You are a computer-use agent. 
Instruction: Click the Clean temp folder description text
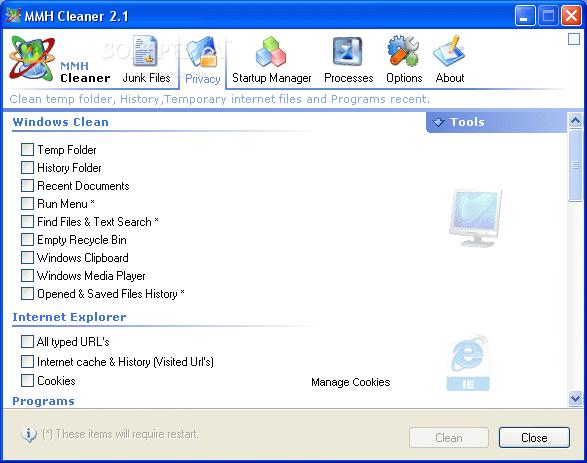coord(219,99)
